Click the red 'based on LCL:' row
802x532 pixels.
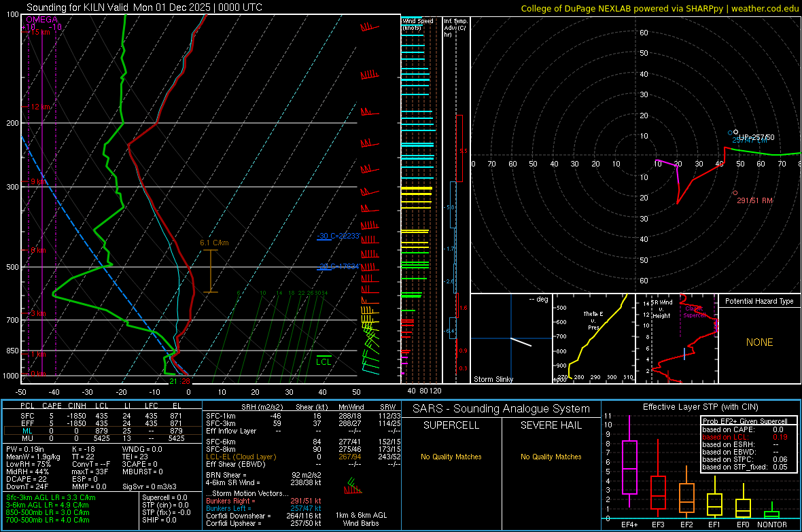coord(745,437)
